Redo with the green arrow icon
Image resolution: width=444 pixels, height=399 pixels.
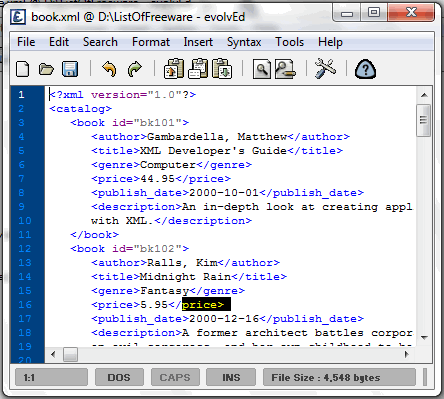135,69
